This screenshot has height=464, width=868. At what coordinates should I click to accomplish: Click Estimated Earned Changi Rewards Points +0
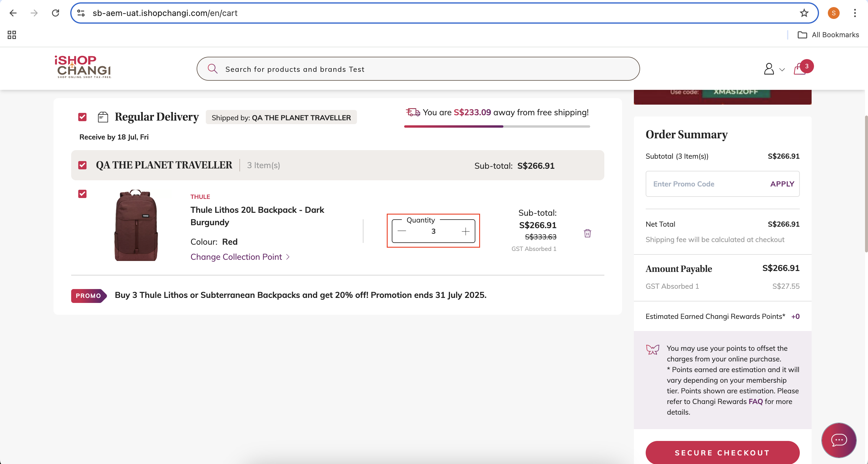click(722, 316)
